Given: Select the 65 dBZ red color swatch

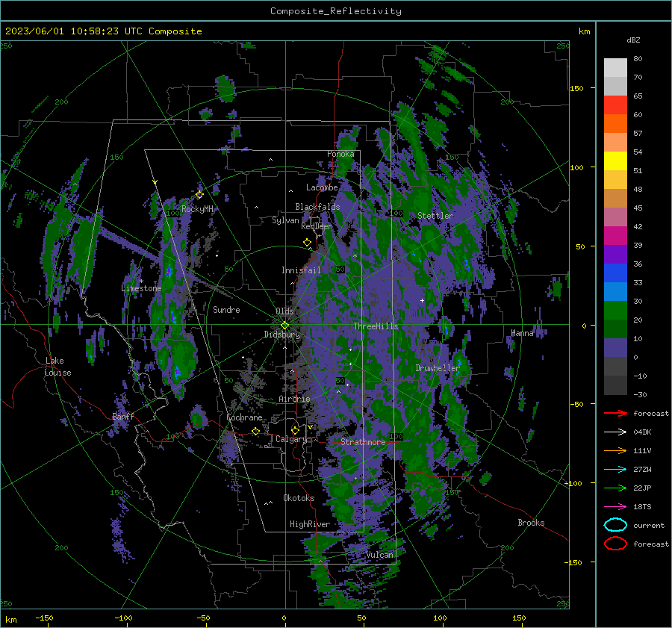Looking at the screenshot, I should tap(615, 105).
